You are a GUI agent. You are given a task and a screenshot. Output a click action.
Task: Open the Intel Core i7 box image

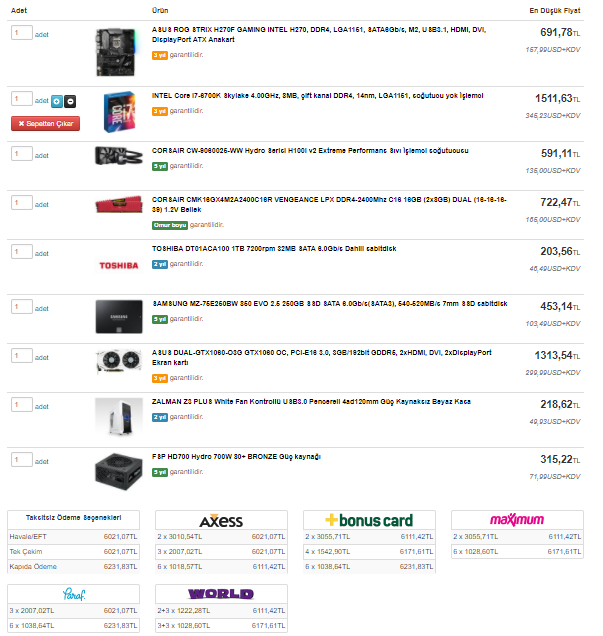point(119,112)
